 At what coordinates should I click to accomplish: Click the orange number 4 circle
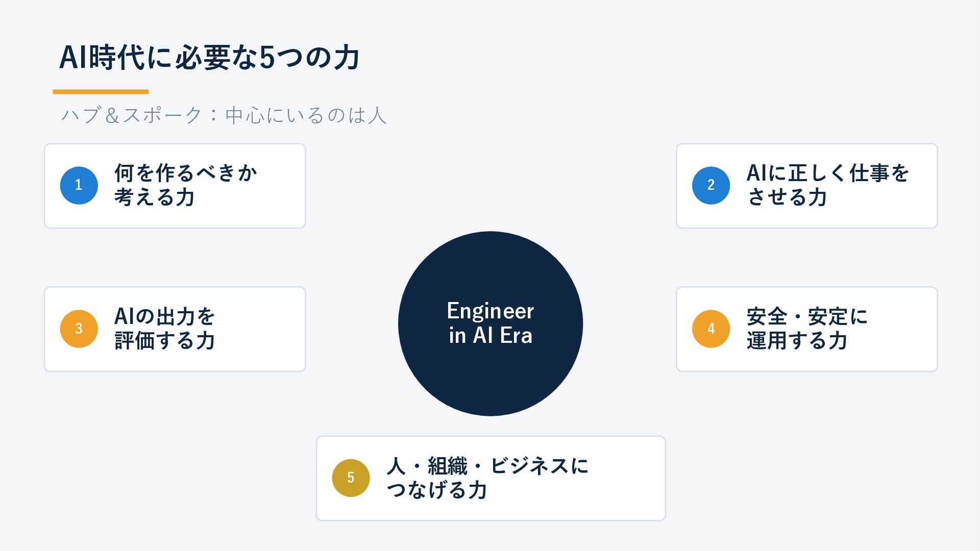coord(711,329)
